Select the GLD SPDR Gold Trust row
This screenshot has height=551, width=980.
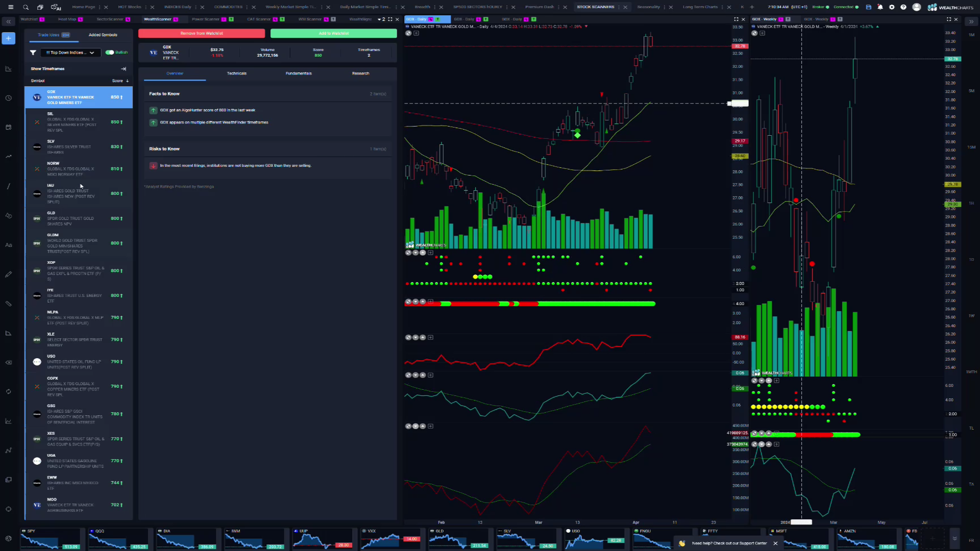(79, 218)
